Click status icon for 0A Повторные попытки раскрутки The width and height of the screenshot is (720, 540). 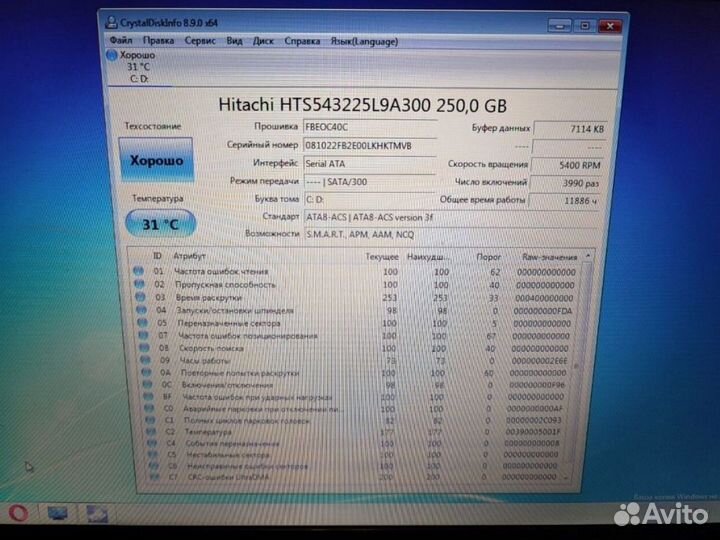point(146,372)
